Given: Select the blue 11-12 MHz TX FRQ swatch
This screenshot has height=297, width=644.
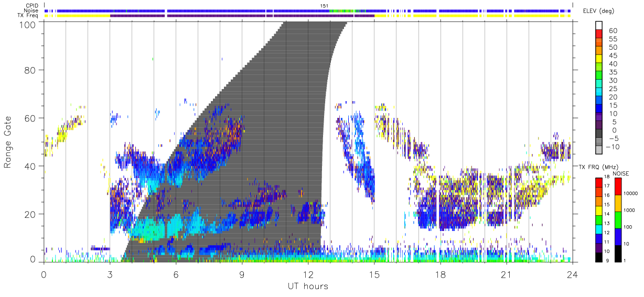Looking at the screenshot, I should (x=599, y=238).
